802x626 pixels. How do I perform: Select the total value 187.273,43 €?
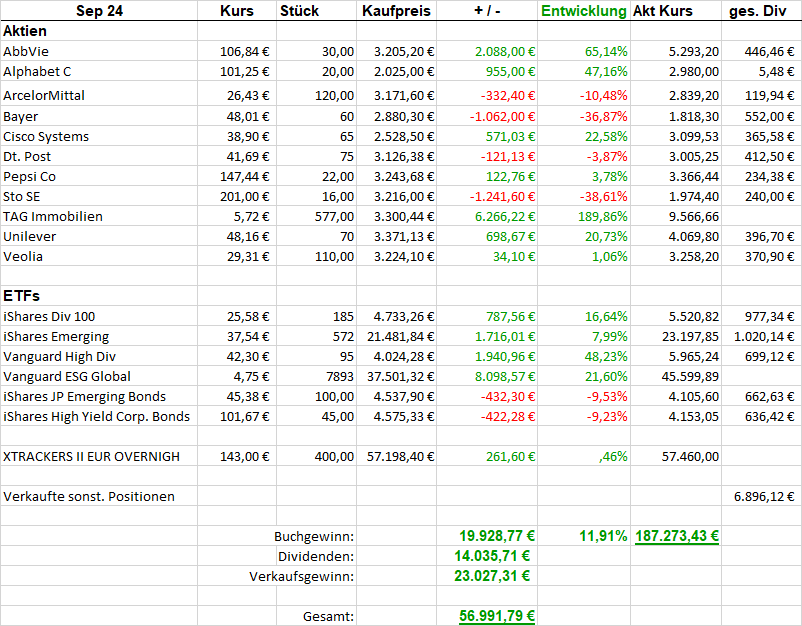tap(677, 535)
